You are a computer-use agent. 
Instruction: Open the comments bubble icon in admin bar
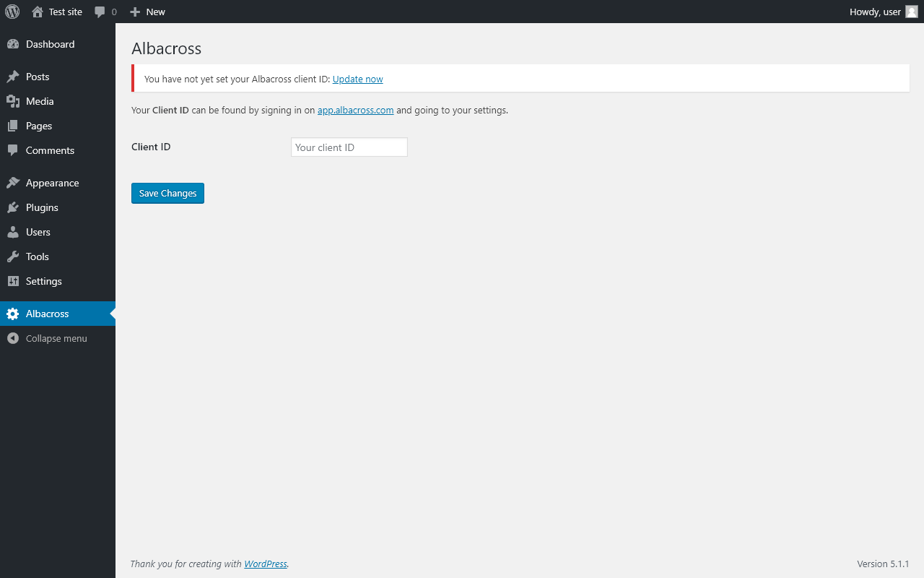click(x=100, y=12)
